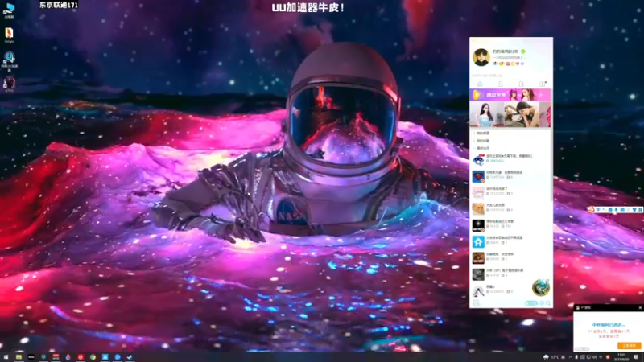This screenshot has width=644, height=362.
Task: Expand the second channel group row
Action: [x=510, y=140]
